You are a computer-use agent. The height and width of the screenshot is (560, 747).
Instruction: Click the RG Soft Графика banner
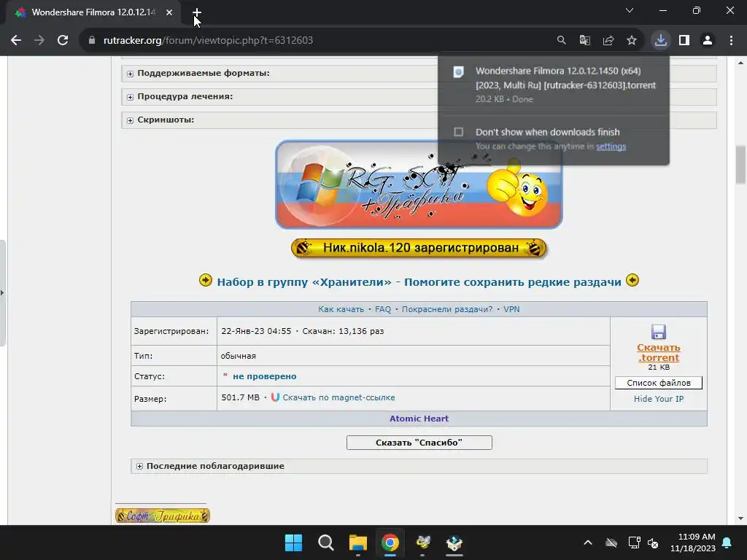click(x=419, y=184)
